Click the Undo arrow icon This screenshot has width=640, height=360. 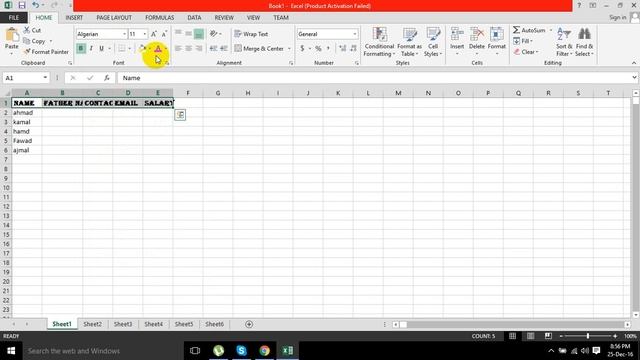click(x=36, y=5)
